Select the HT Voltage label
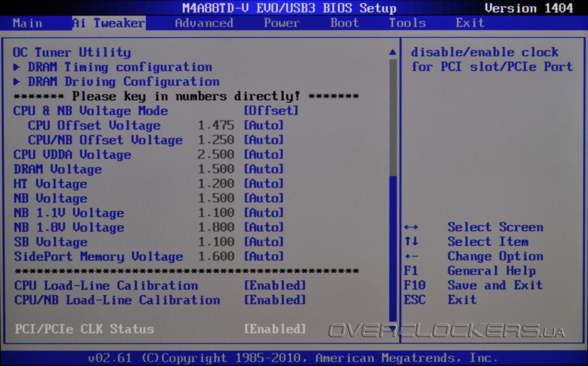 tap(50, 184)
